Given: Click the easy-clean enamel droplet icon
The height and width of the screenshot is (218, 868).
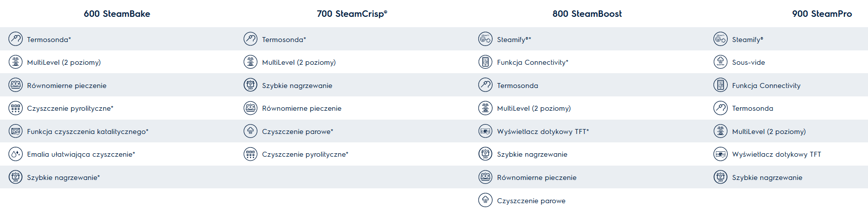Looking at the screenshot, I should click(16, 154).
